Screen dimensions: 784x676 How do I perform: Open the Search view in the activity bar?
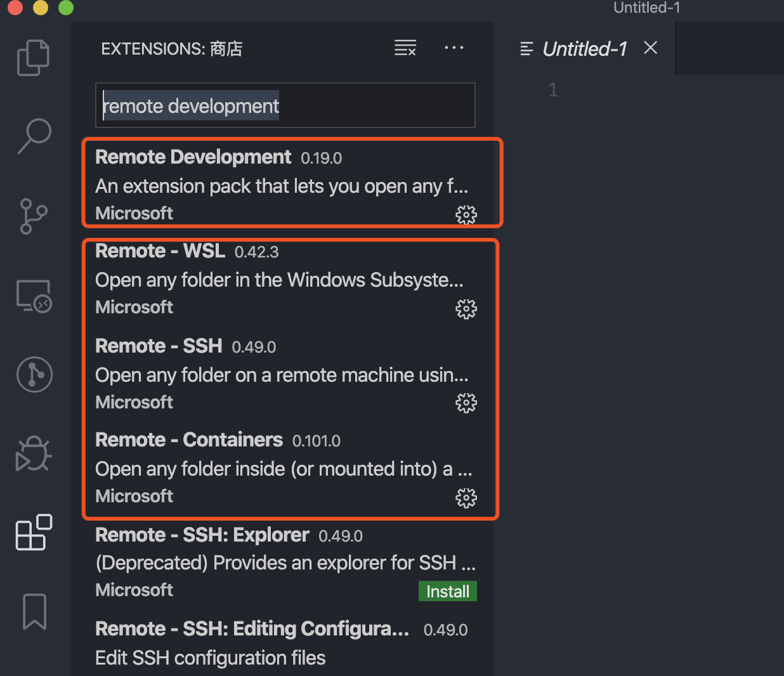[34, 136]
